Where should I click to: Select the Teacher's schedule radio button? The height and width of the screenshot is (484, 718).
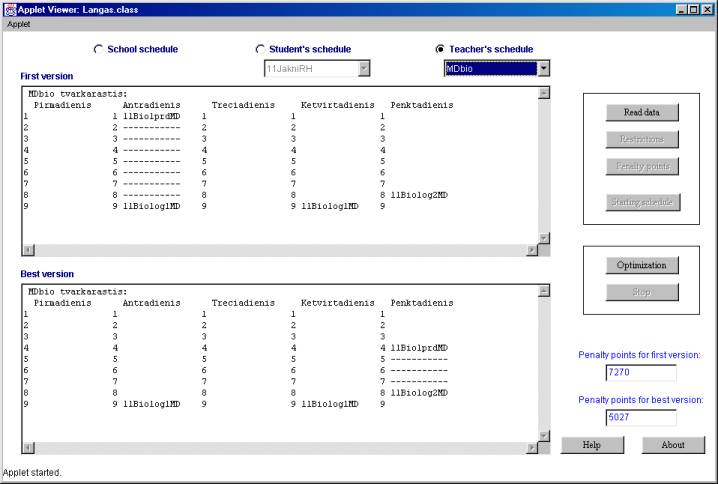point(440,49)
